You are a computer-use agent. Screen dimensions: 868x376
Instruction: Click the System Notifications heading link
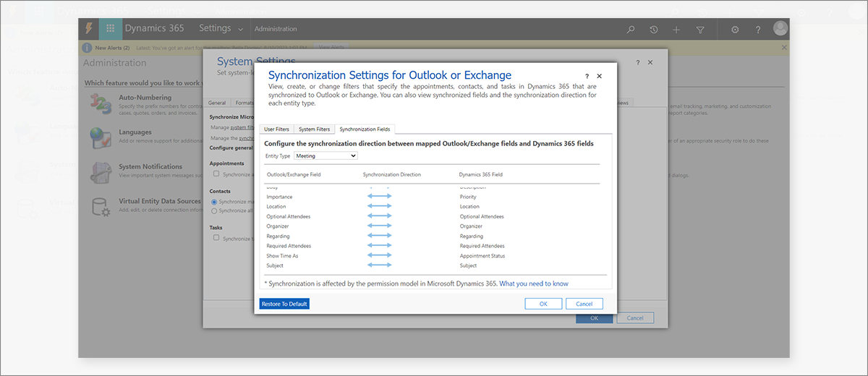150,166
